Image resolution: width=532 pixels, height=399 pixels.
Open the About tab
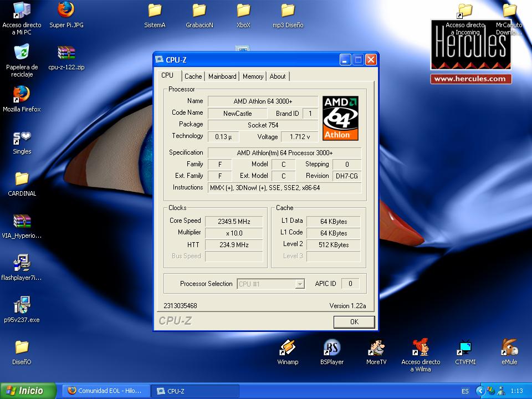[x=278, y=76]
